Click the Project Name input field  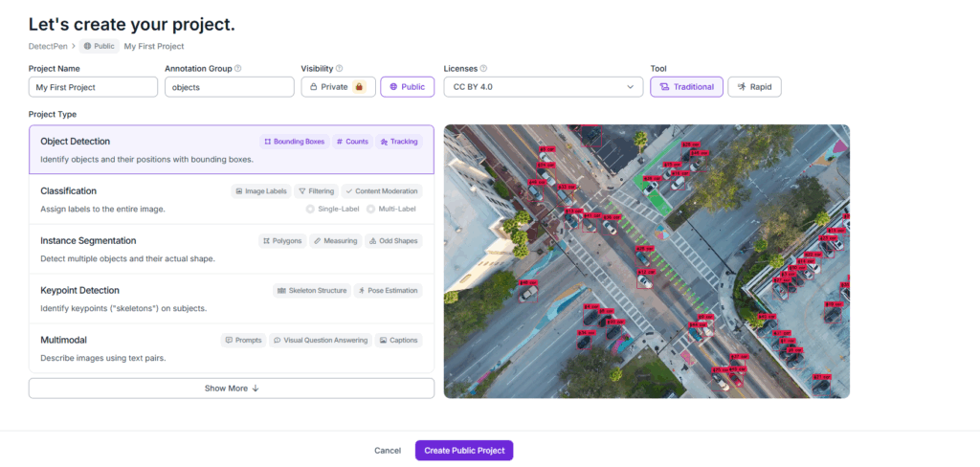pos(93,87)
